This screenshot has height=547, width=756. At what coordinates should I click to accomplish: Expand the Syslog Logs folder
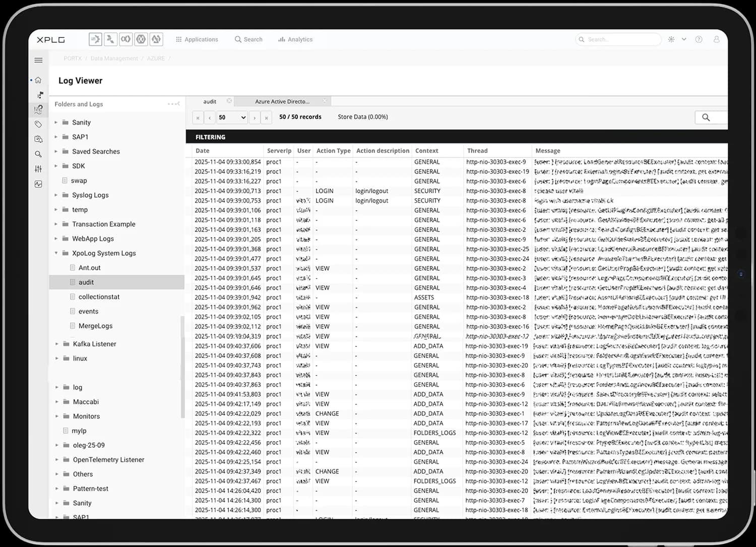(x=56, y=195)
